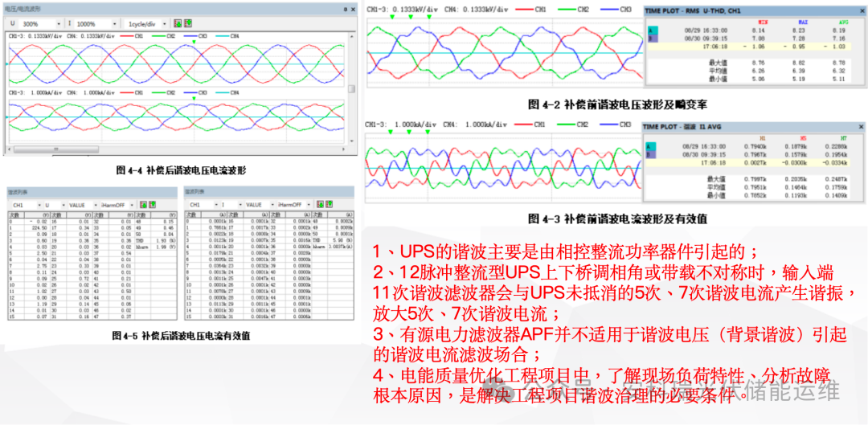Click MIN column header in U-THD time plot

point(763,22)
